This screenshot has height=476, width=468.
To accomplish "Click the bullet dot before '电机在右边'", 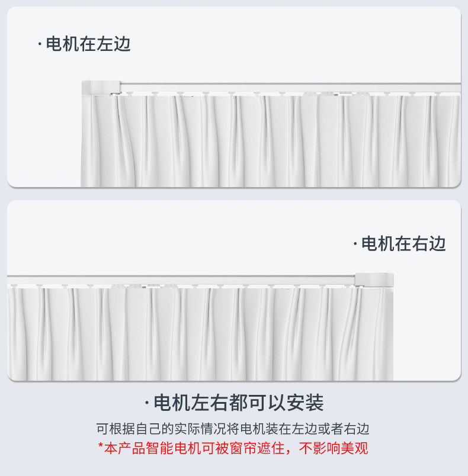I will click(355, 244).
